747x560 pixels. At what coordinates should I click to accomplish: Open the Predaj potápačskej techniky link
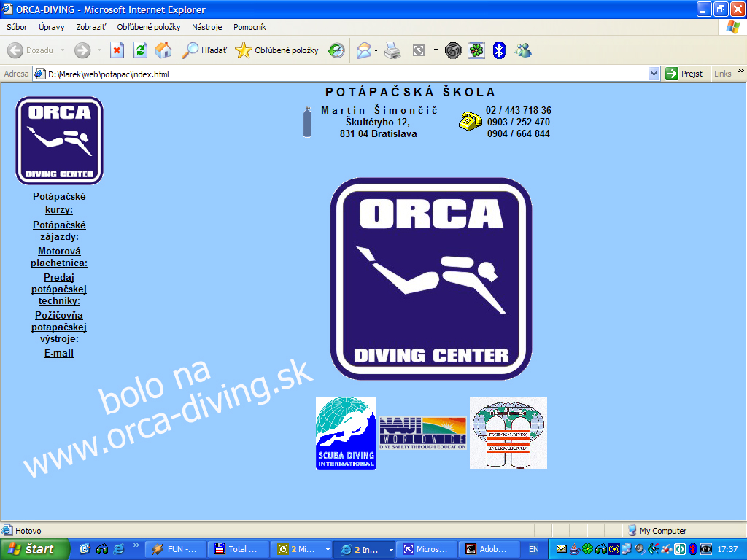coord(59,289)
